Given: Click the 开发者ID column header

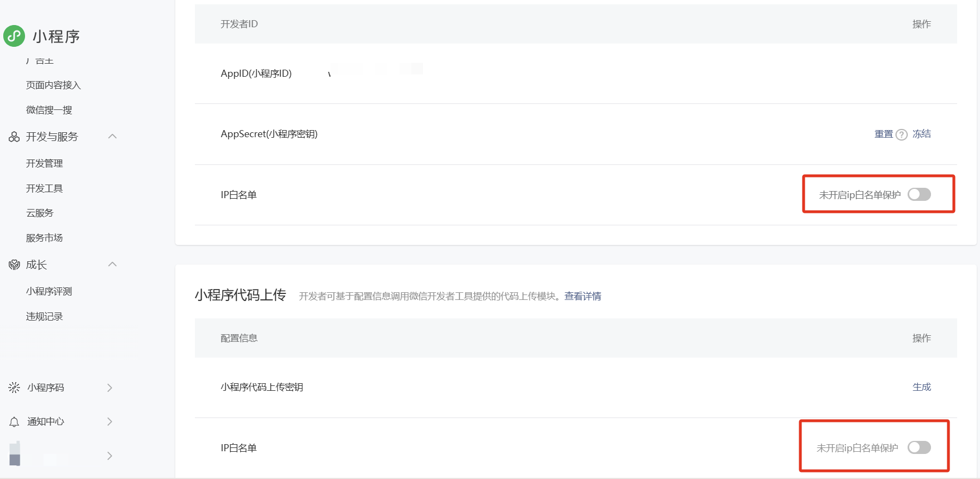Looking at the screenshot, I should pyautogui.click(x=239, y=24).
